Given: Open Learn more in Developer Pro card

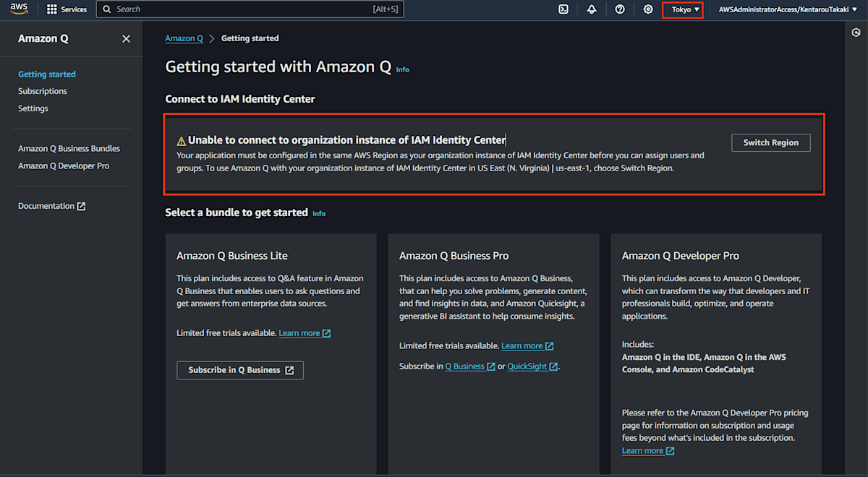Looking at the screenshot, I should pyautogui.click(x=648, y=451).
